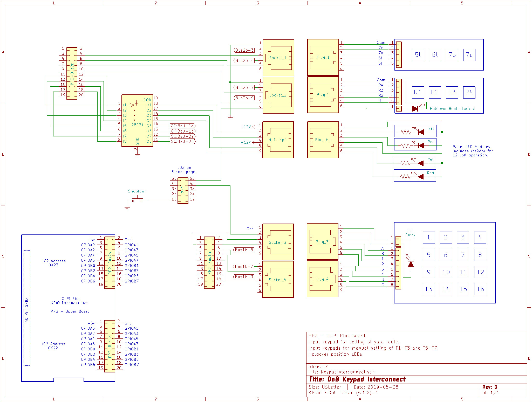Click the Plug_2 connector symbol

323,95
